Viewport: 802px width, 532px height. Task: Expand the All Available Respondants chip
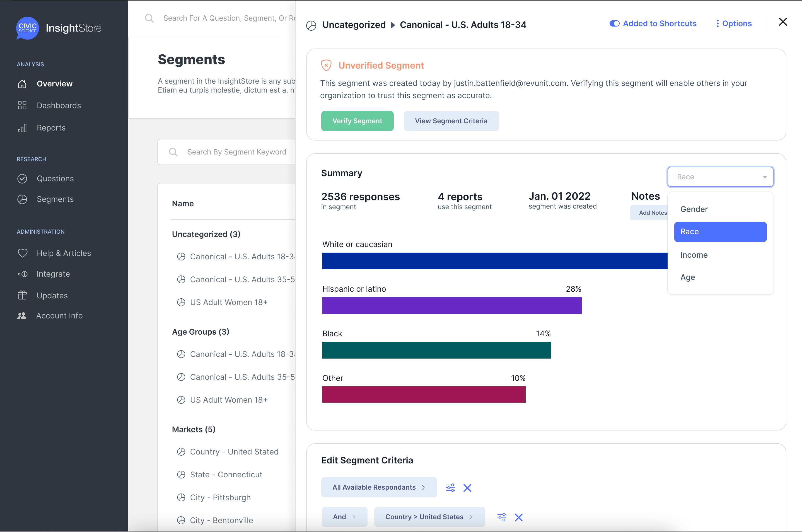coord(379,487)
